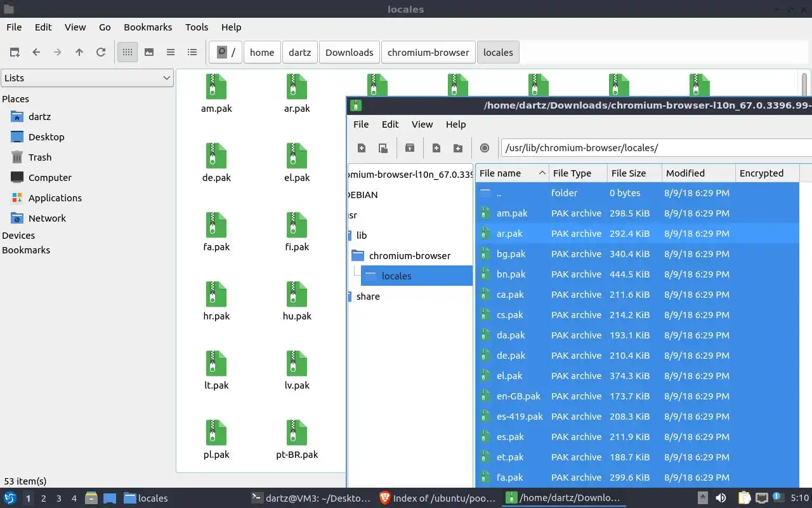Select fa.pak icon in file manager

[216, 232]
